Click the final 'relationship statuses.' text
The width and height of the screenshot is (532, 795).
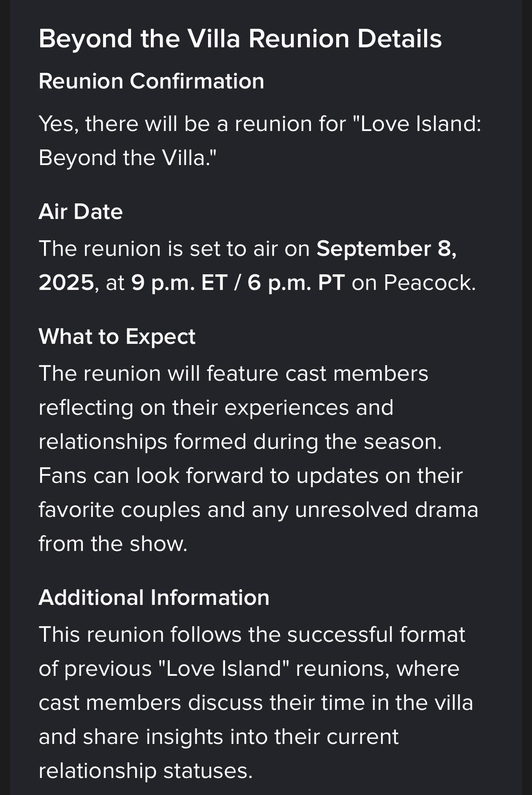click(146, 771)
